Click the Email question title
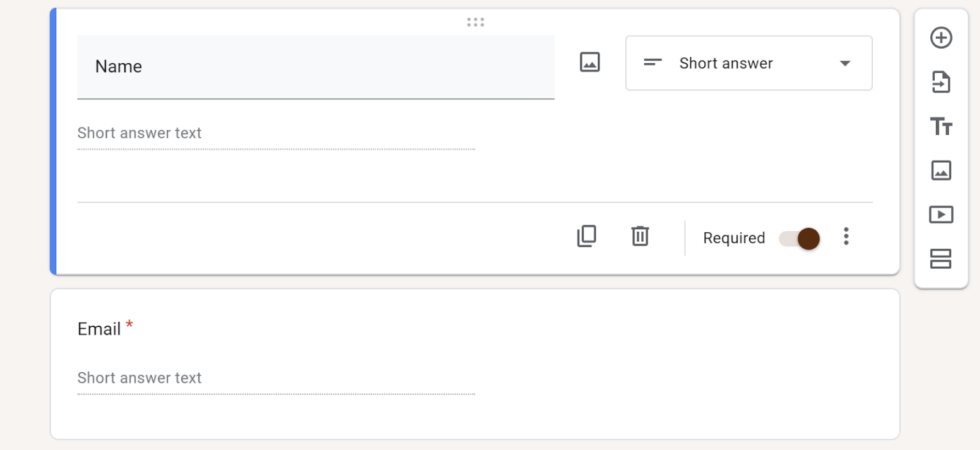The image size is (980, 450). [x=99, y=329]
